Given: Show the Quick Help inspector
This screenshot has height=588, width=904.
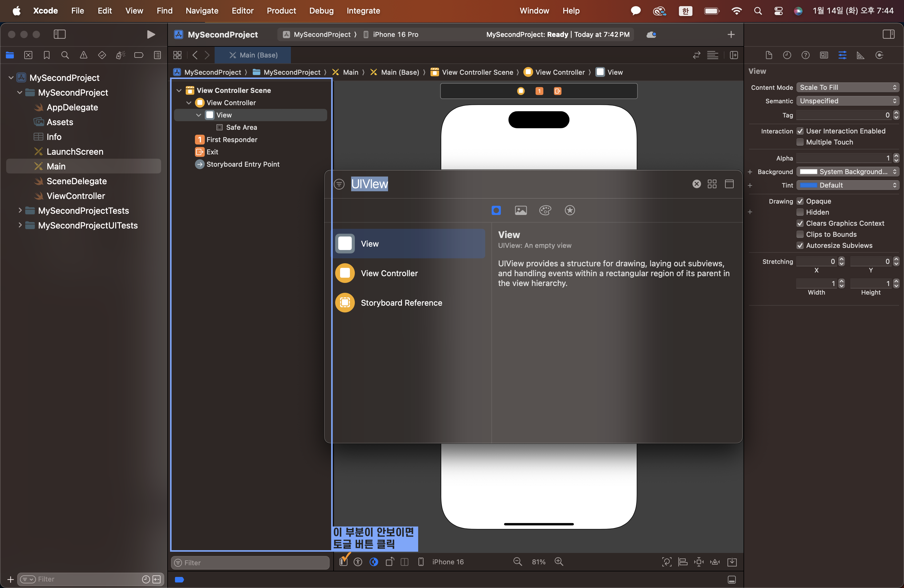Looking at the screenshot, I should 805,55.
